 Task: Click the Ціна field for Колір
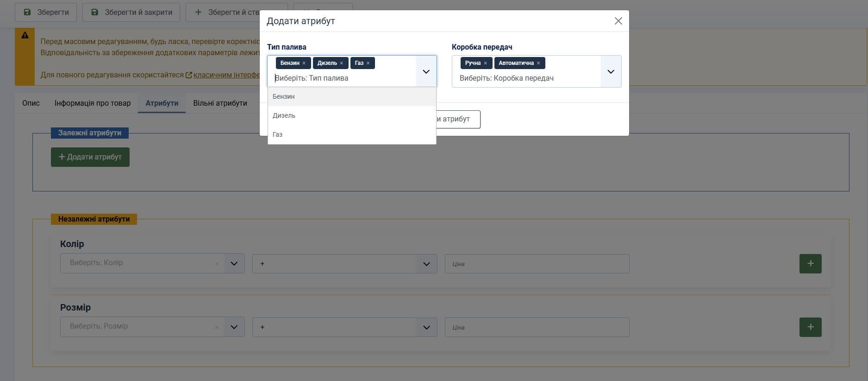pos(537,263)
